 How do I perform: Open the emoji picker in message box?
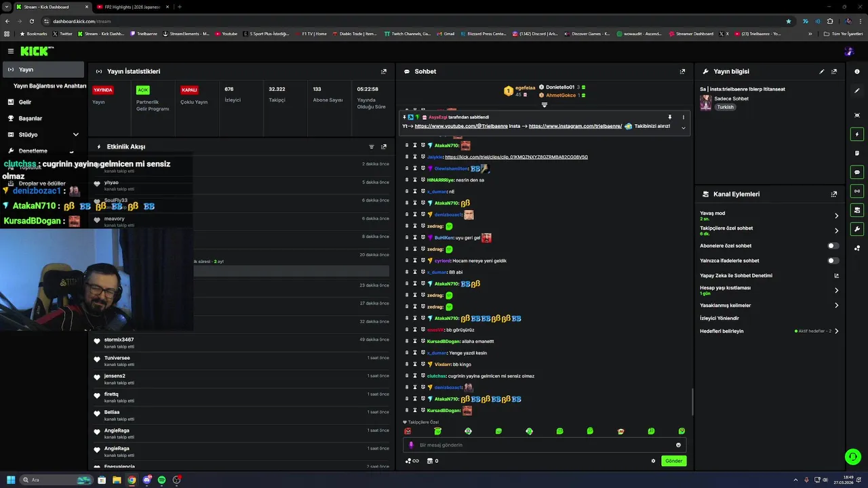pyautogui.click(x=678, y=445)
